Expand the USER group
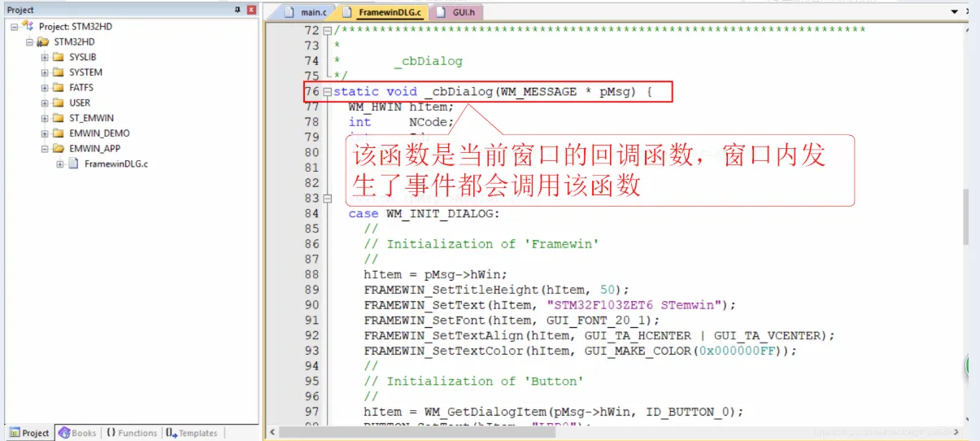The width and height of the screenshot is (980, 441). (x=45, y=103)
